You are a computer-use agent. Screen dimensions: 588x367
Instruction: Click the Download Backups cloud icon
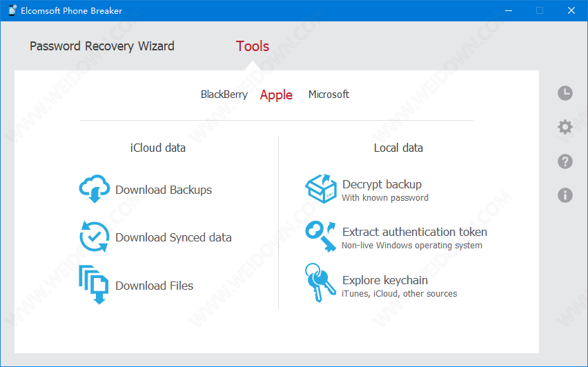pos(95,189)
